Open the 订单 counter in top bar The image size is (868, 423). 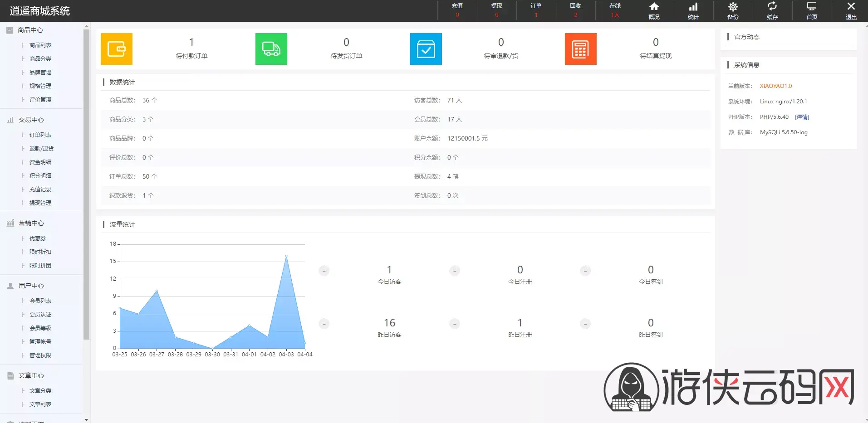pyautogui.click(x=536, y=10)
